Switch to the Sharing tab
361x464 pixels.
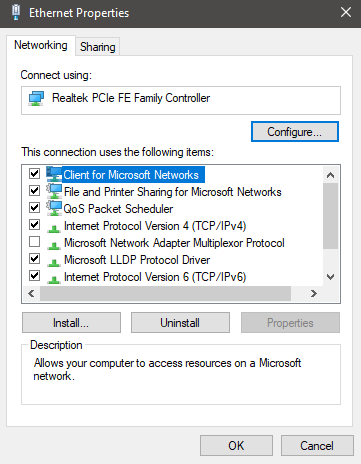pyautogui.click(x=97, y=47)
